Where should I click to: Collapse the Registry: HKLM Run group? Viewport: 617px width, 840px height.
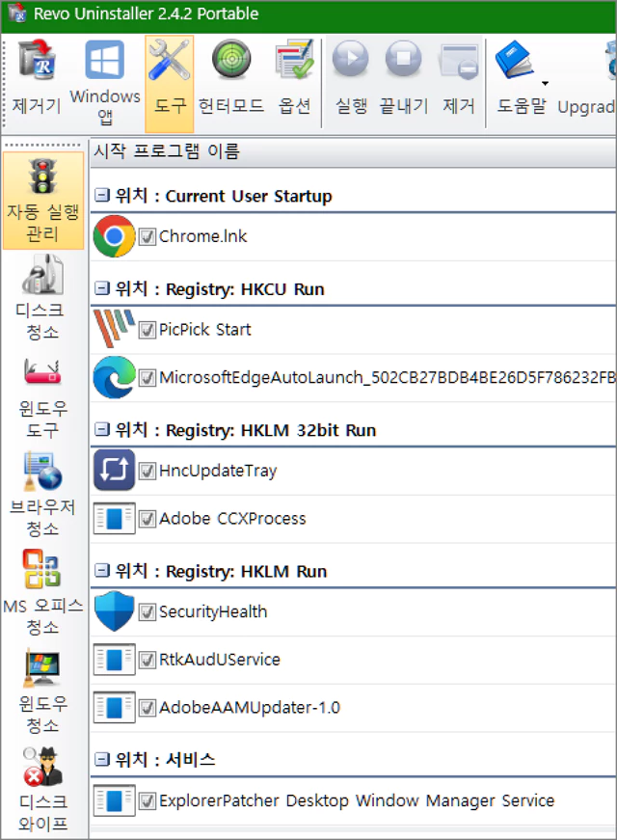102,571
